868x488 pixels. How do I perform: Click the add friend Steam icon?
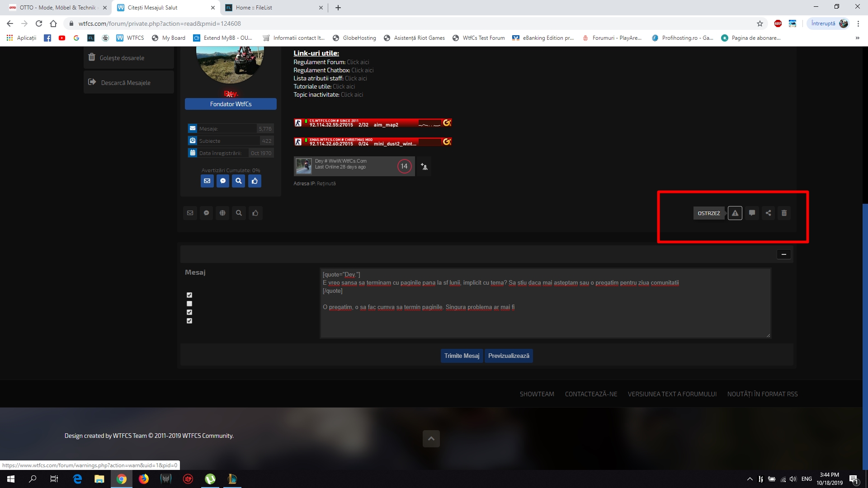coord(424,167)
